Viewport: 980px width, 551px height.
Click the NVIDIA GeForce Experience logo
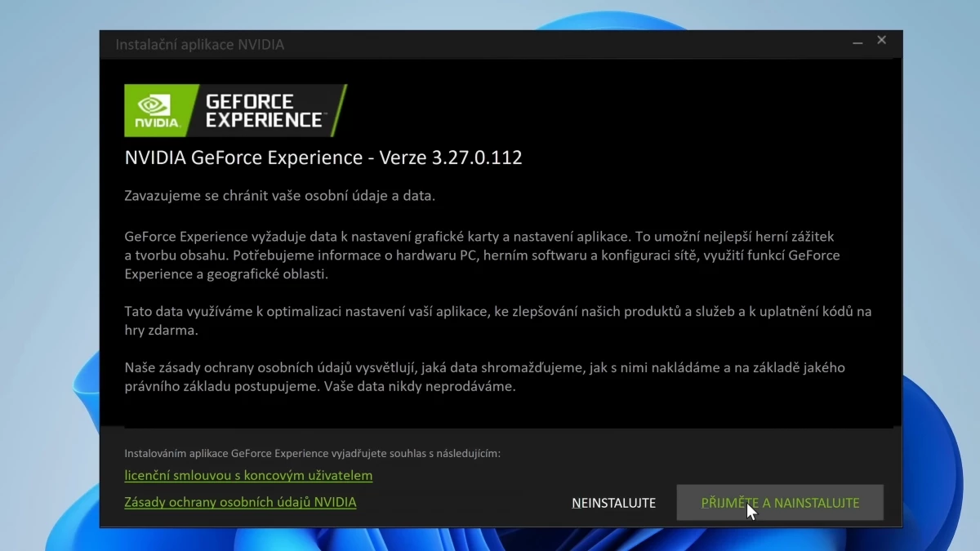(235, 110)
